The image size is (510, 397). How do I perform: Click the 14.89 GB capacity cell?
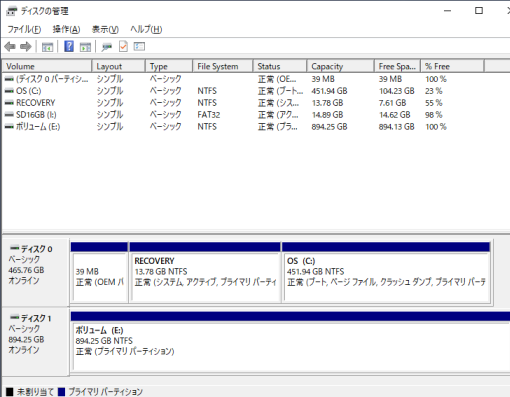[327, 115]
